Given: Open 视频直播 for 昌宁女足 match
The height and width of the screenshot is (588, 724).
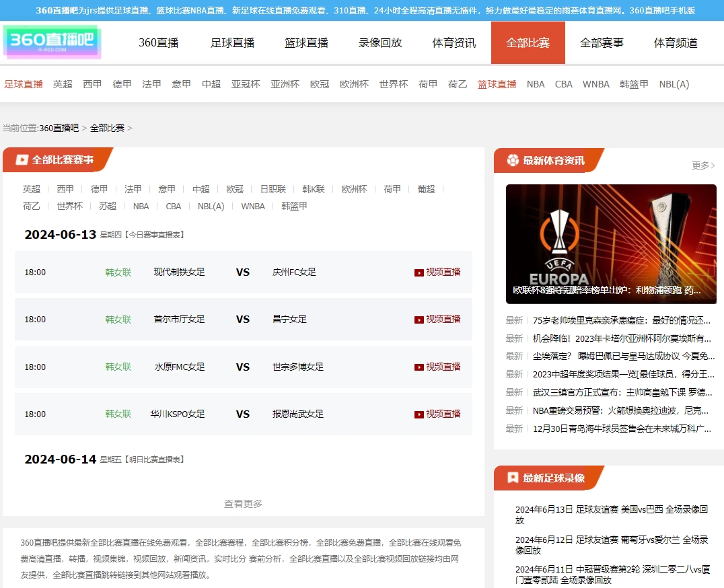Looking at the screenshot, I should pyautogui.click(x=437, y=320).
